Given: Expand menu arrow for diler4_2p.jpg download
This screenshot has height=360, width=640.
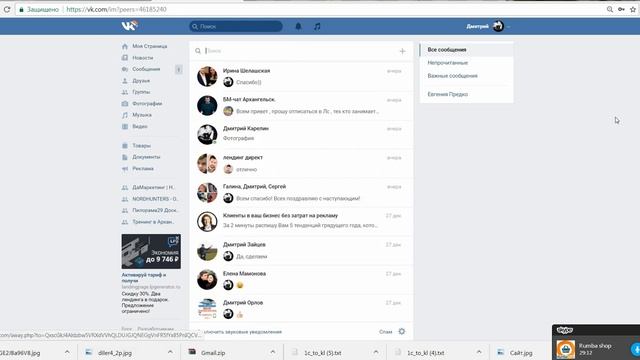Looking at the screenshot, I should click(170, 352).
